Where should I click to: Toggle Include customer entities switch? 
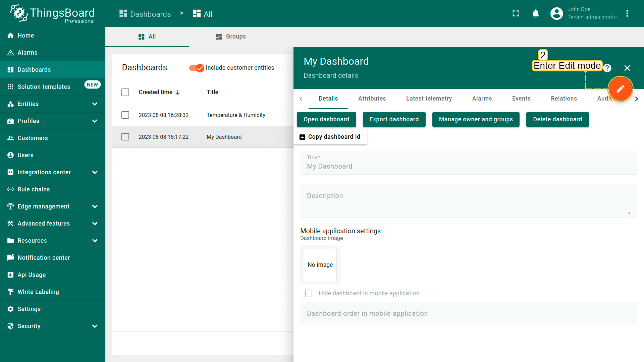196,68
